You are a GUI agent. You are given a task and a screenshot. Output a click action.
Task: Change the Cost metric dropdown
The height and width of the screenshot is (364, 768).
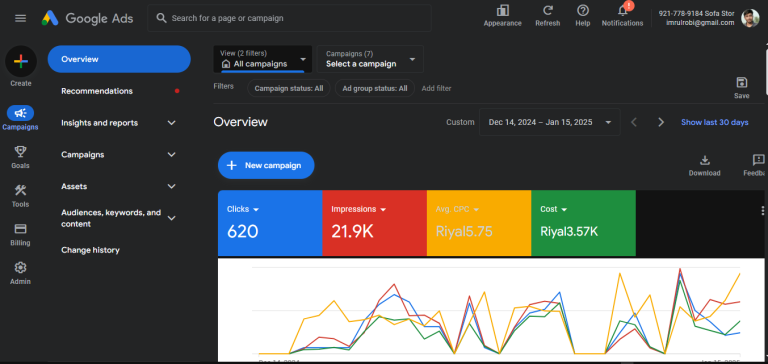[554, 209]
